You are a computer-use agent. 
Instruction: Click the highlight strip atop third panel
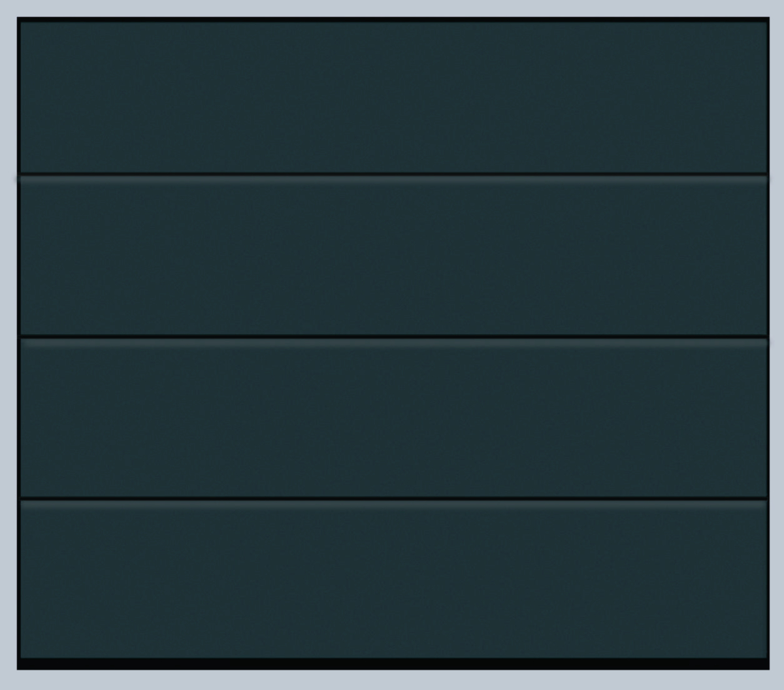point(393,342)
